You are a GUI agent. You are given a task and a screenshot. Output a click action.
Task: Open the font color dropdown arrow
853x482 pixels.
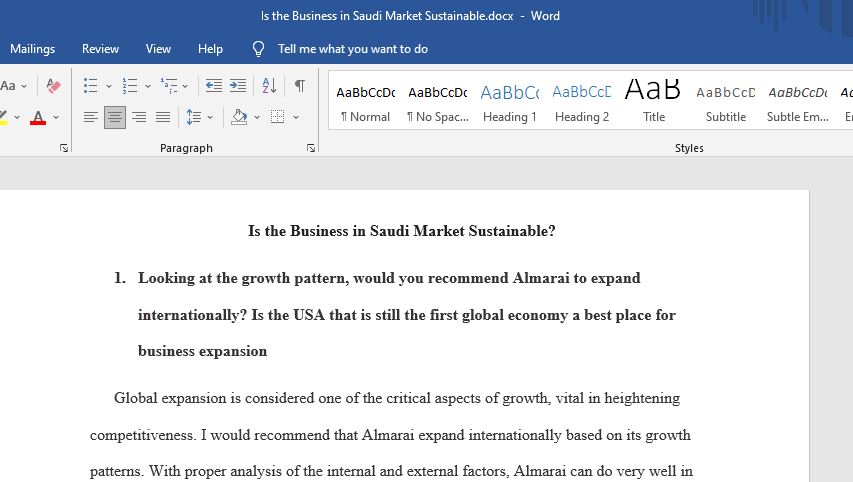pyautogui.click(x=56, y=117)
